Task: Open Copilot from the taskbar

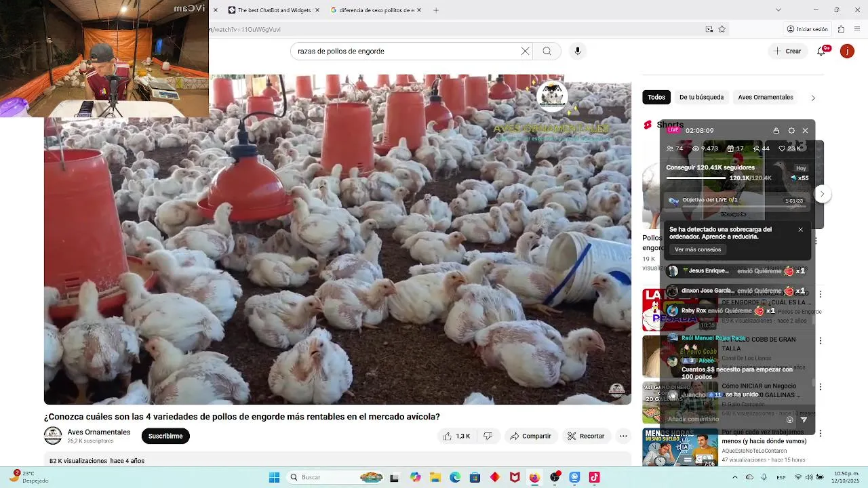Action: 415,477
